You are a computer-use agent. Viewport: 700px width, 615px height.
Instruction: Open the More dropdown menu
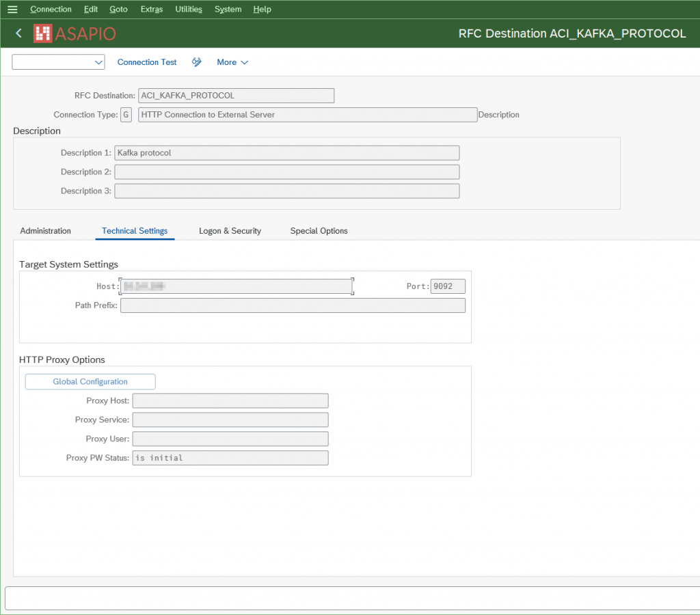point(232,62)
